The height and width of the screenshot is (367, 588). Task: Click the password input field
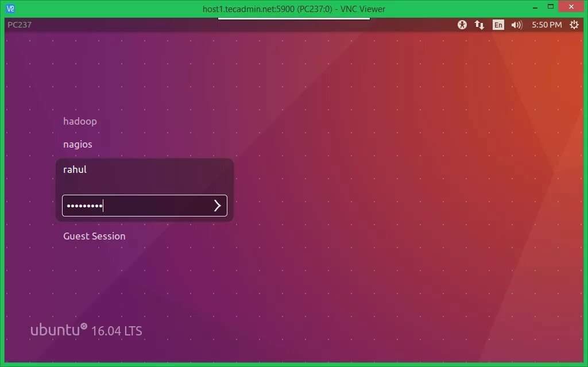[x=144, y=206]
